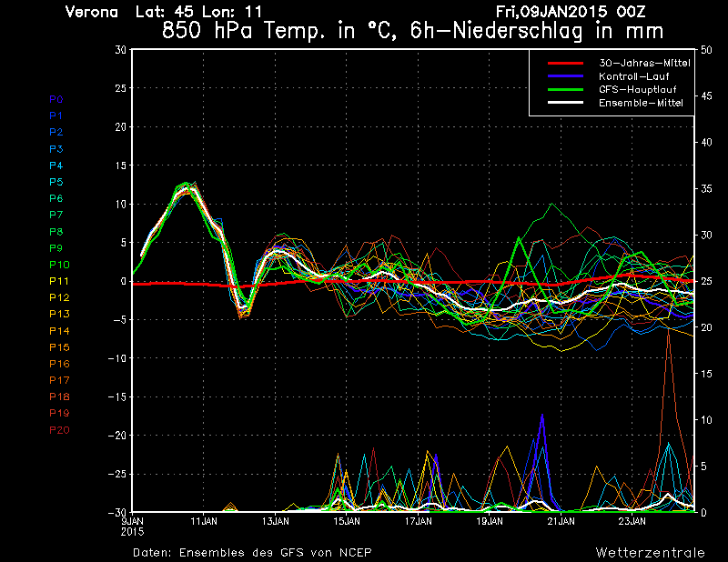Select the red P20 member label

(x=59, y=429)
